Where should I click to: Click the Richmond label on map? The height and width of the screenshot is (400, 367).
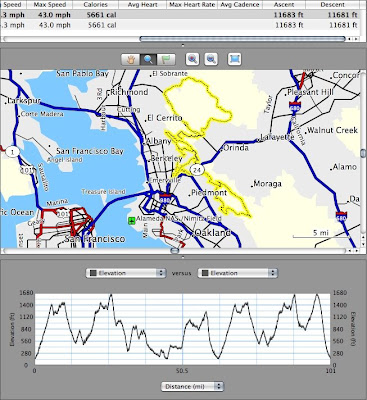click(x=129, y=92)
